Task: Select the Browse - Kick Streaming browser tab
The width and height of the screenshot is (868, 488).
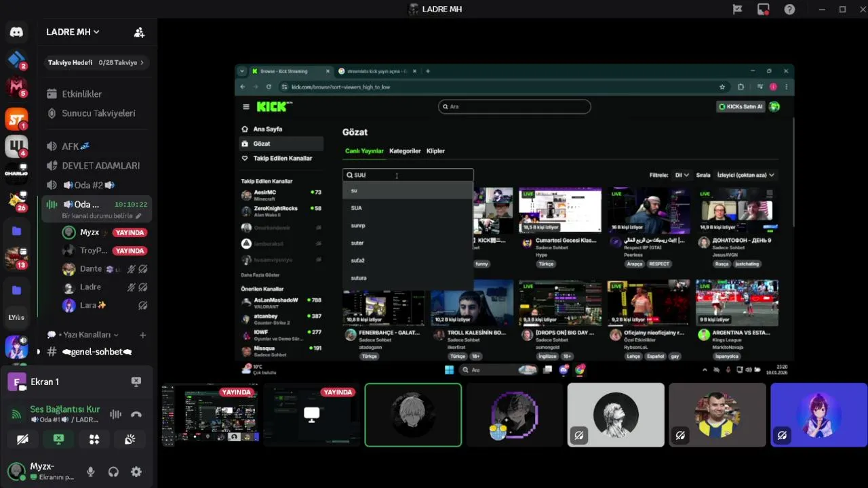Action: (290, 71)
